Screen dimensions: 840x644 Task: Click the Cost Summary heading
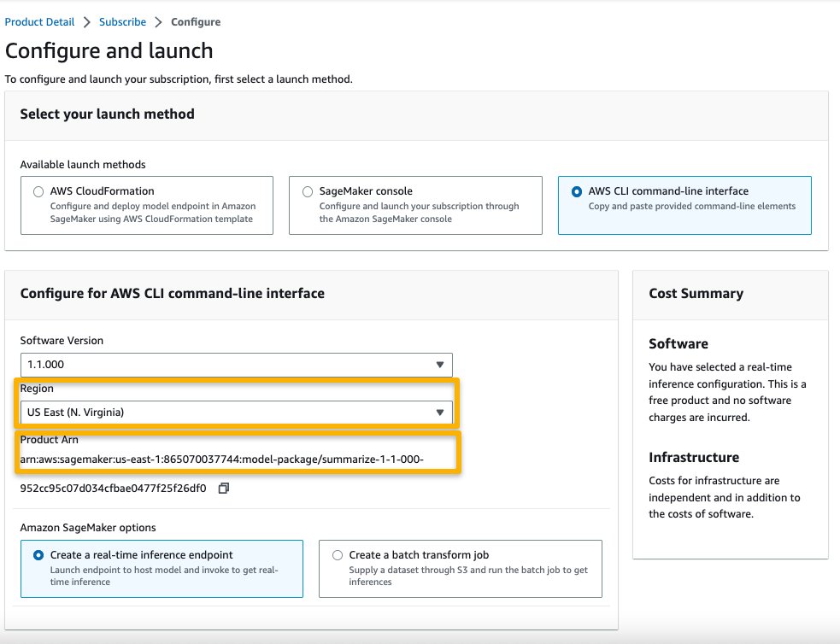696,293
